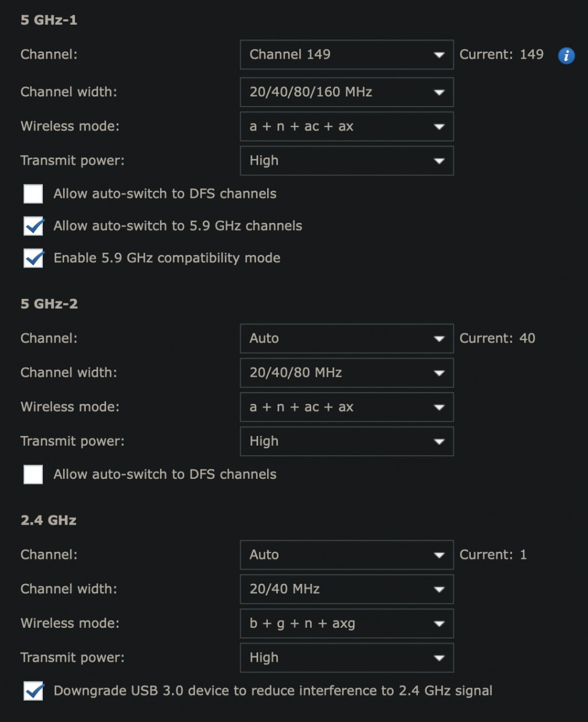Enable DFS auto-switch for 5 GHz-2

pos(33,474)
